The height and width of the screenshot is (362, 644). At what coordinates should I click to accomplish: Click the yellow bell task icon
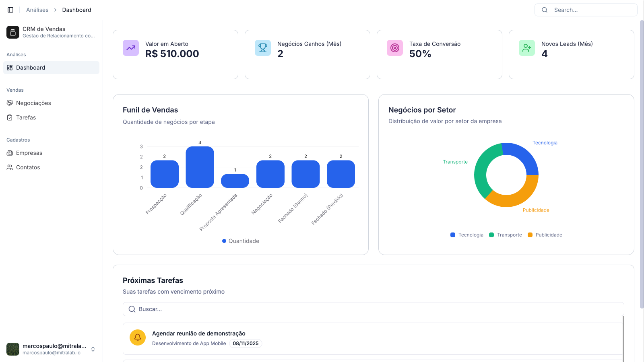[138, 337]
